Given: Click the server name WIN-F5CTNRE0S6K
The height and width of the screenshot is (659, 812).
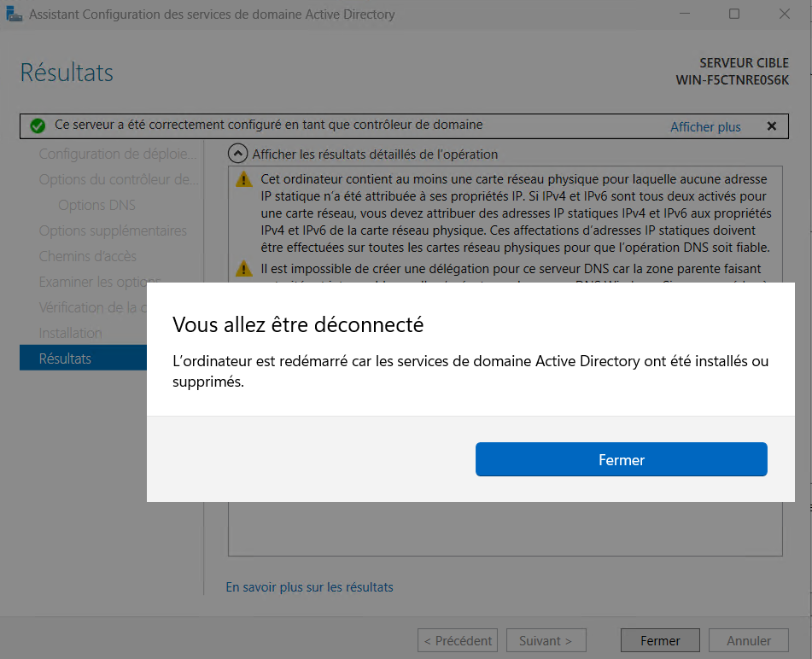Looking at the screenshot, I should (733, 80).
